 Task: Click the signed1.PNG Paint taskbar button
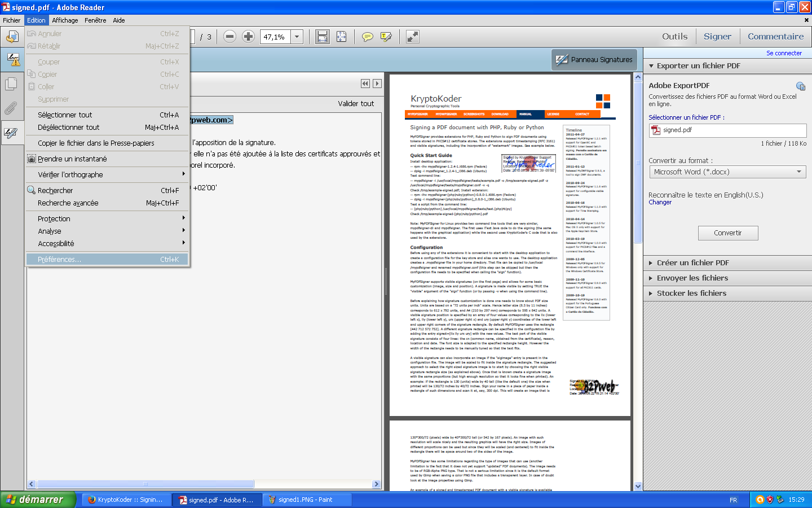305,500
